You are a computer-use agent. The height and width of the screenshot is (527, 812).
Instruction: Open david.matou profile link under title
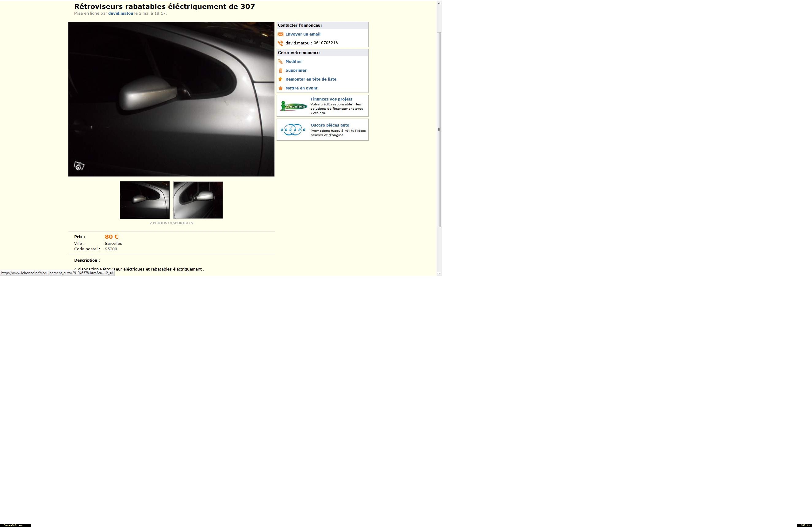[x=121, y=13]
